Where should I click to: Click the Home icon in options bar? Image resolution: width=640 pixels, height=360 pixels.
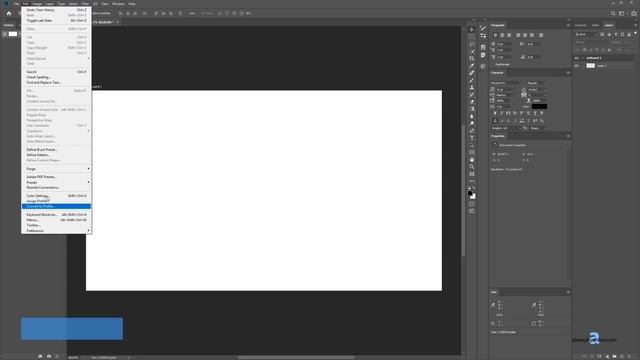point(9,13)
